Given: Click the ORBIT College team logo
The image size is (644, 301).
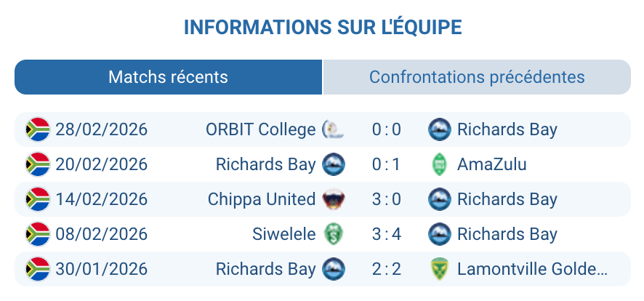Looking at the screenshot, I should 334,129.
